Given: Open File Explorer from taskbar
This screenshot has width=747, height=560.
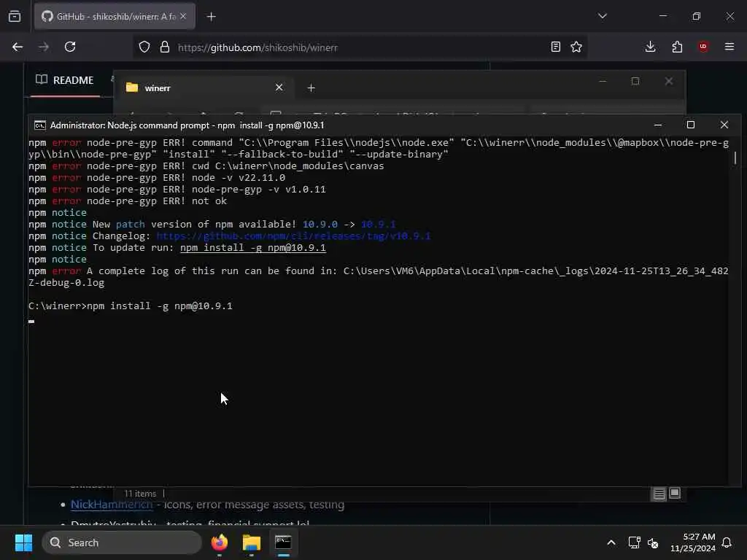Looking at the screenshot, I should tap(252, 542).
